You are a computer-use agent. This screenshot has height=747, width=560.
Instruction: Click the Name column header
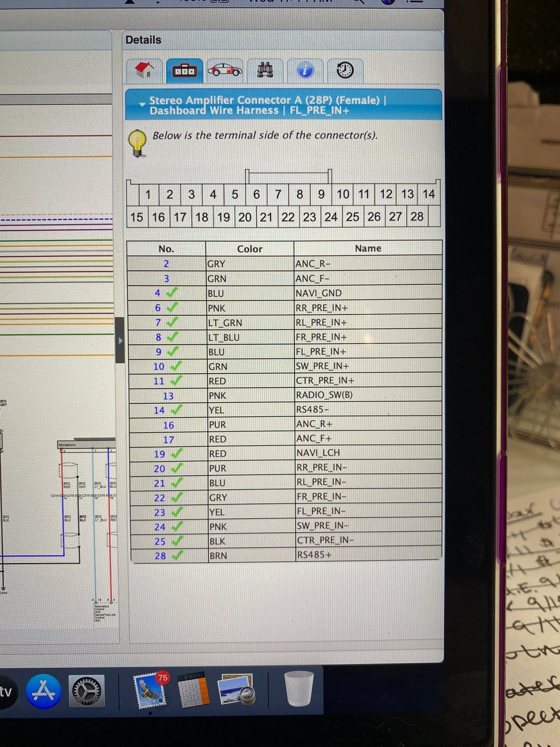tap(368, 248)
